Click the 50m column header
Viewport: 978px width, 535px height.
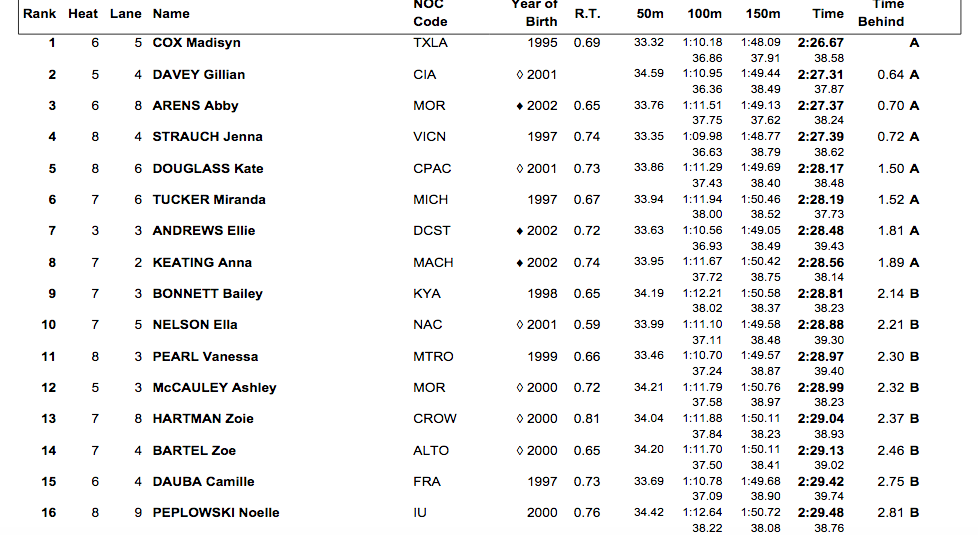point(649,14)
